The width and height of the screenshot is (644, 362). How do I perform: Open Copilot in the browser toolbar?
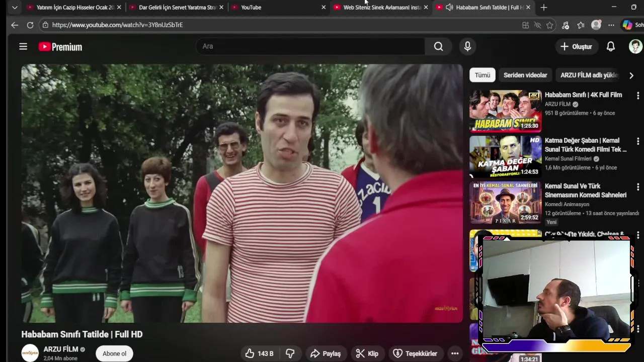[627, 25]
